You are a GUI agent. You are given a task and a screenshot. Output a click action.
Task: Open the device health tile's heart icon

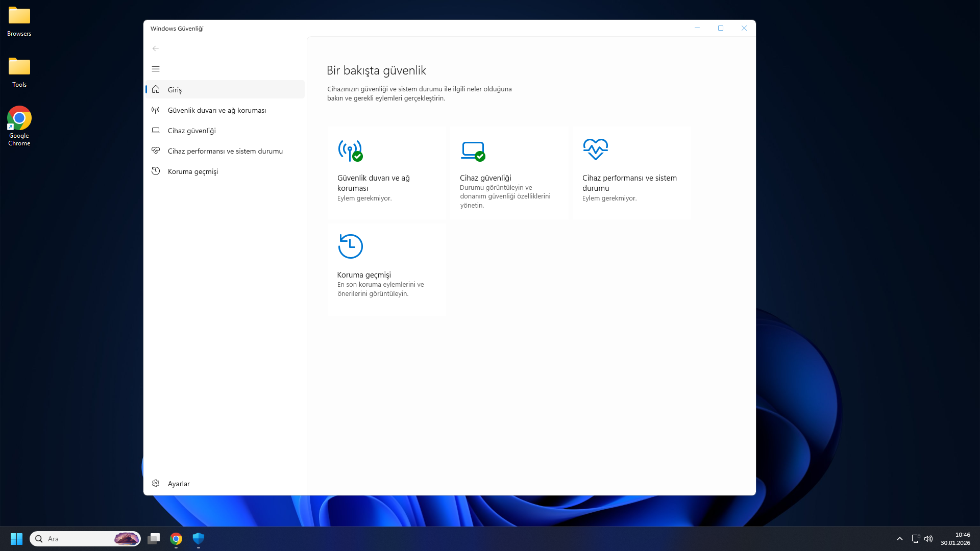[596, 149]
